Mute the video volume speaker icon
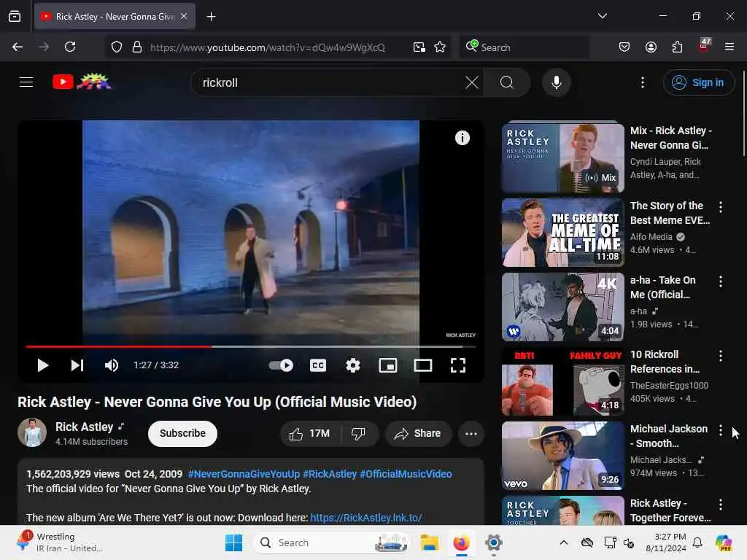The image size is (747, 560). pyautogui.click(x=111, y=365)
